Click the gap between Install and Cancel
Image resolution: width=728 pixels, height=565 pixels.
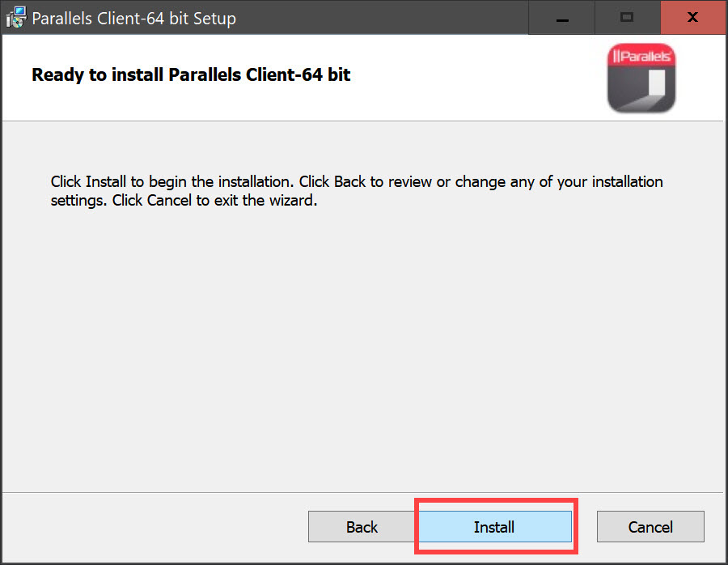tap(586, 527)
